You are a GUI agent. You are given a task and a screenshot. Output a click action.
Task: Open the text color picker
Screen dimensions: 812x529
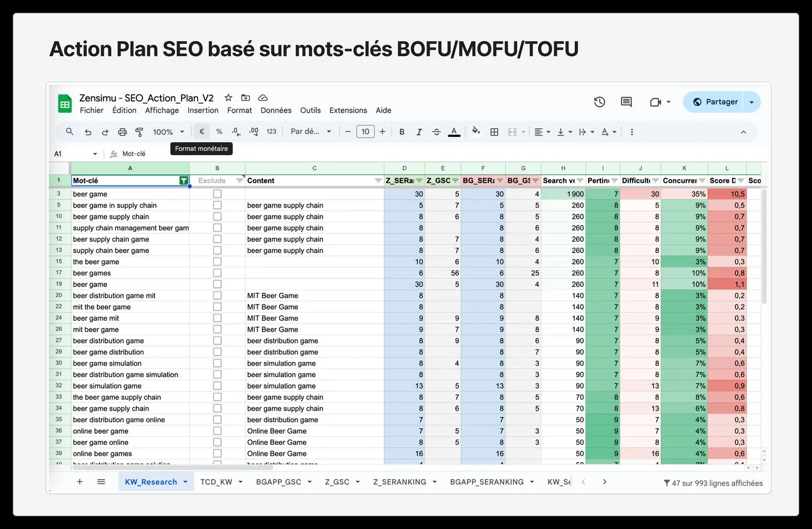click(x=454, y=132)
